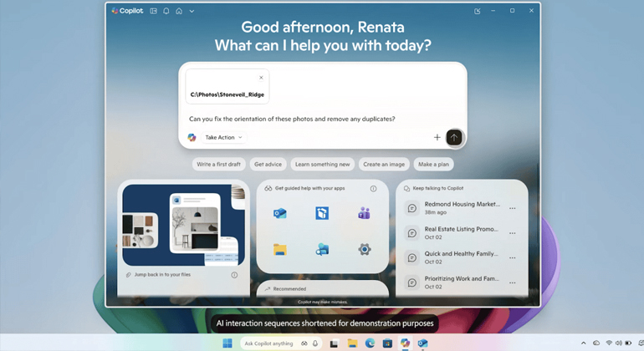644x351 pixels.
Task: Go to Copilot home via house icon
Action: 178,11
